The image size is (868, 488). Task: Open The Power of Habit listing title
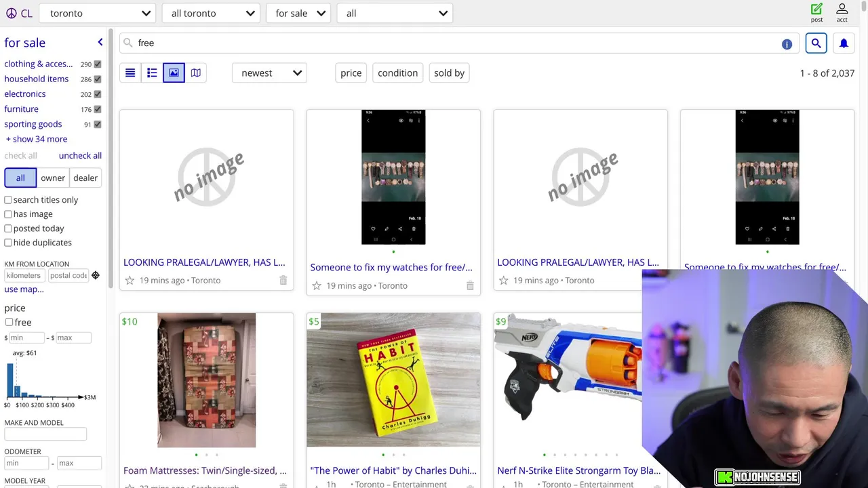coord(393,470)
